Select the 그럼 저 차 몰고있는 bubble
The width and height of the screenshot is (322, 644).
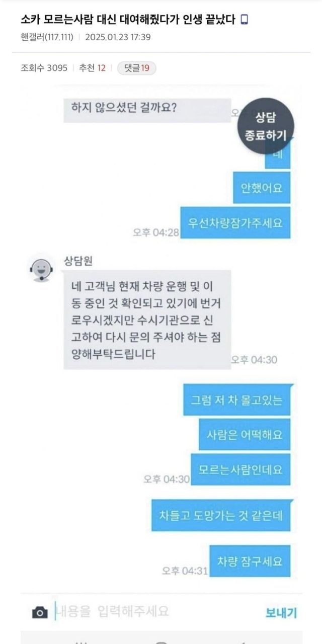(237, 400)
